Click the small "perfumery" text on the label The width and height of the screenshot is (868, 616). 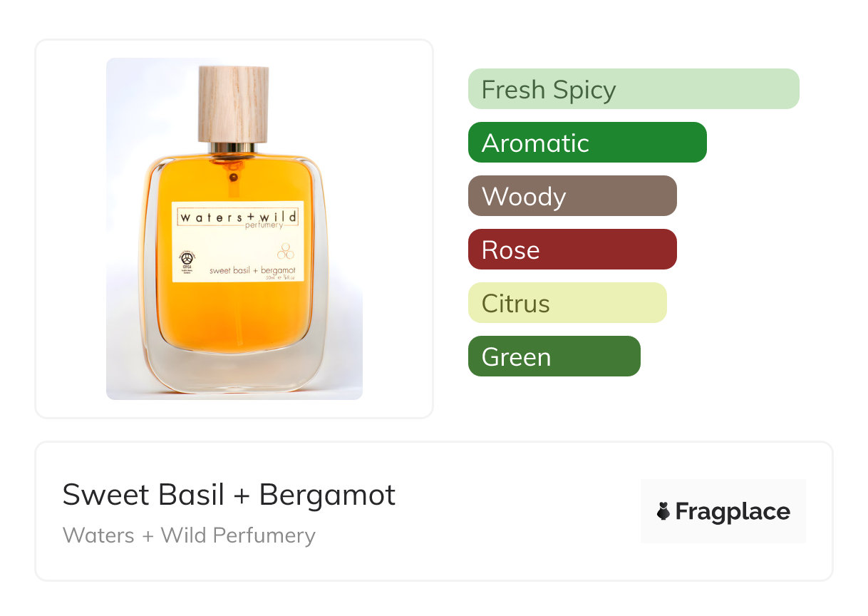pyautogui.click(x=263, y=226)
